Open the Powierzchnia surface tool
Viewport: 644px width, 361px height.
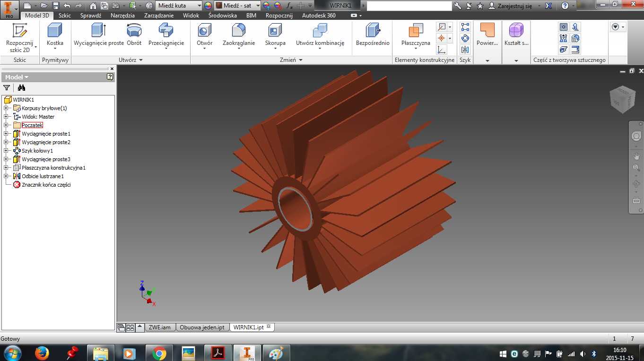point(487,35)
